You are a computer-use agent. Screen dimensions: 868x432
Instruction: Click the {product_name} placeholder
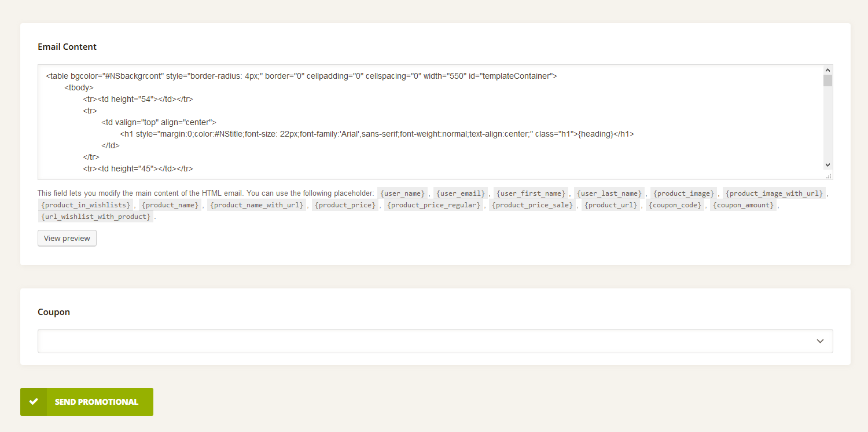coord(170,205)
